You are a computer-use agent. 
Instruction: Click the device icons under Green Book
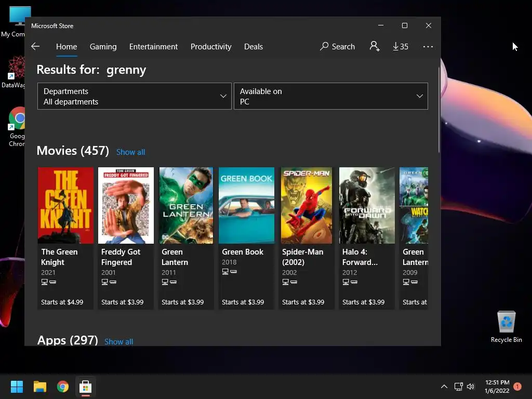pyautogui.click(x=229, y=271)
